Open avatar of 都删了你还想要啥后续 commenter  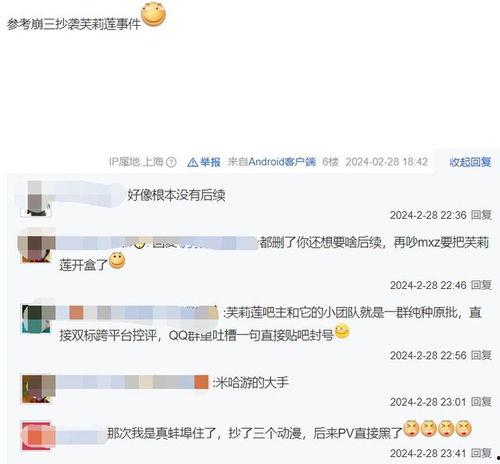pyautogui.click(x=36, y=246)
